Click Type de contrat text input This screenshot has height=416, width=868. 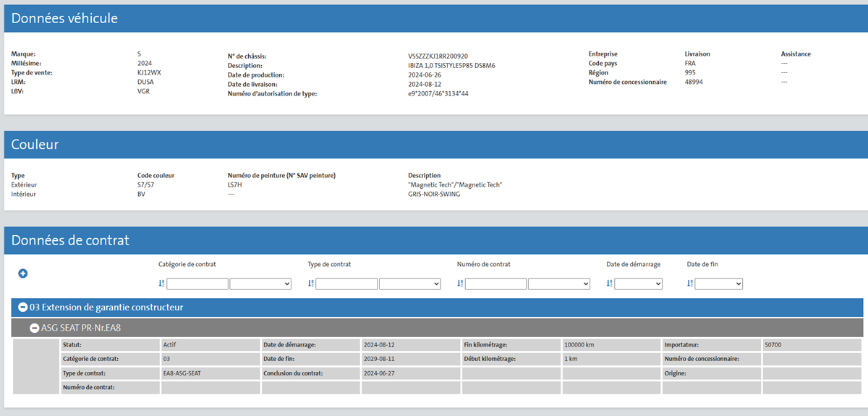[x=346, y=284]
